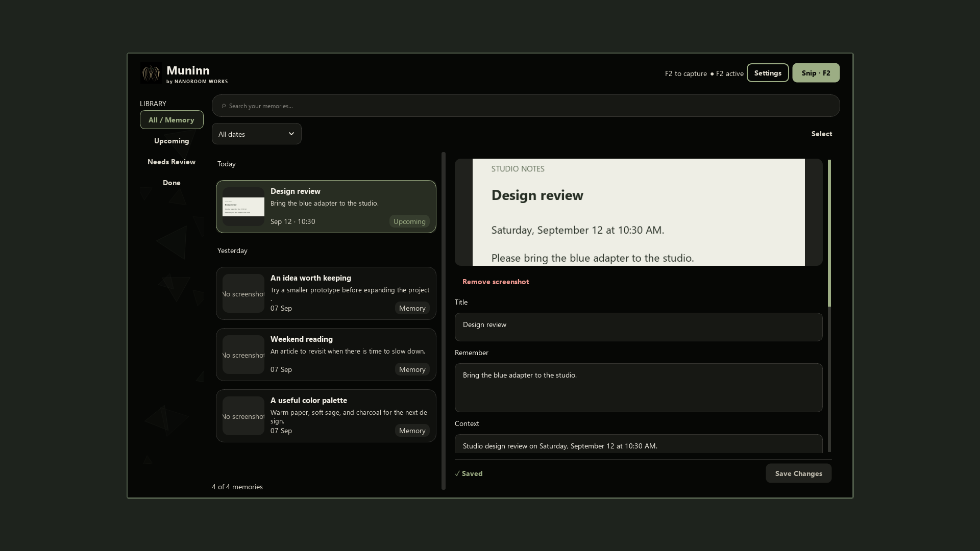Select An idea worth keeping title
Image resolution: width=980 pixels, height=551 pixels.
tap(310, 278)
